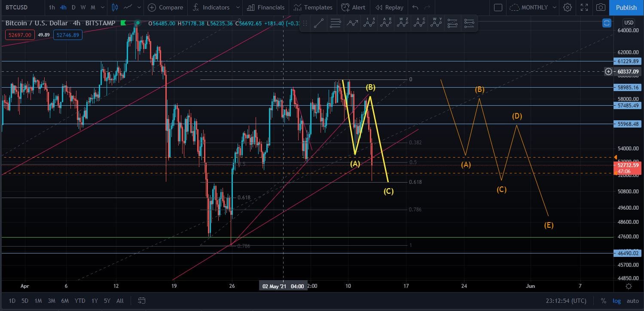
Task: Switch to M monthly timeframe
Action: click(x=93, y=7)
